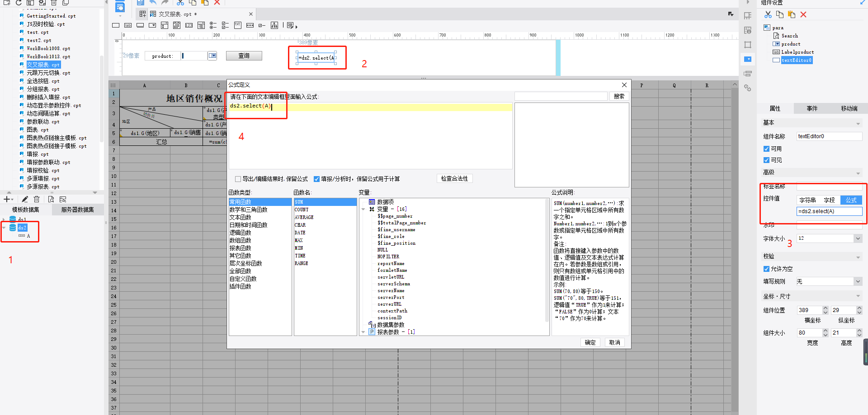Switch to the 服务器数据集 tab
This screenshot has height=415, width=868.
point(78,210)
